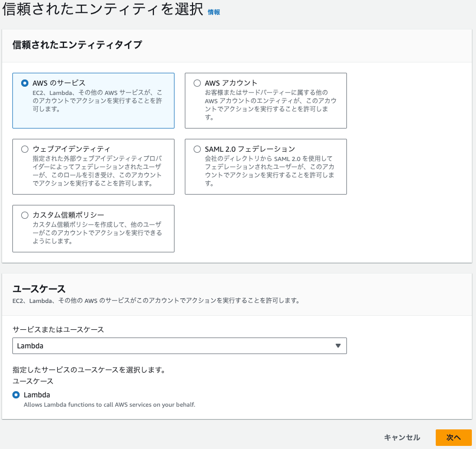Choose the ウェブアイデンティティ radio option

pyautogui.click(x=25, y=149)
